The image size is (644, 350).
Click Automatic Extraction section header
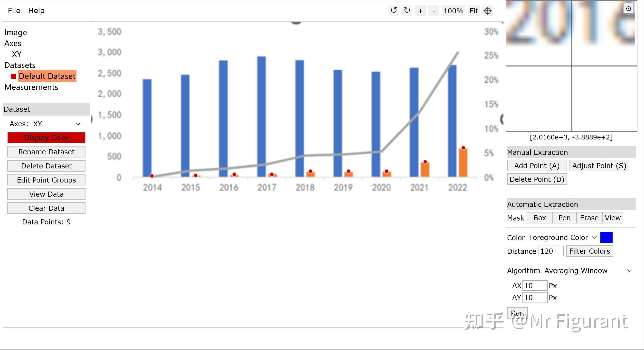[x=571, y=204]
